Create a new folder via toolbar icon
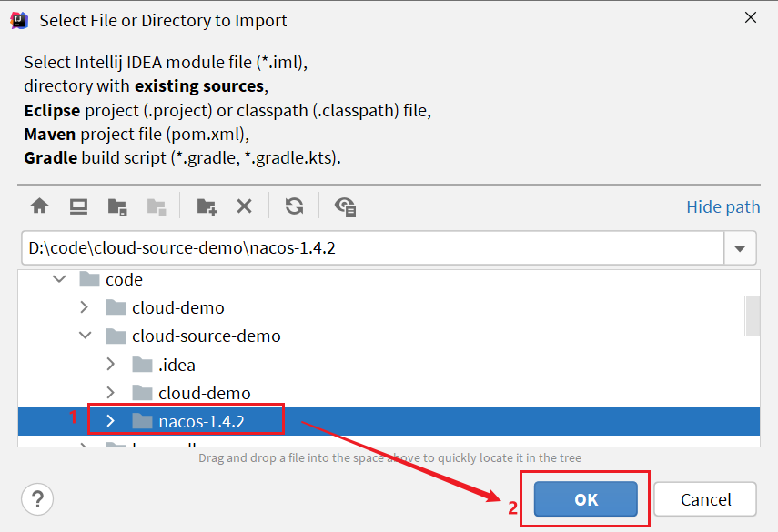 [x=207, y=206]
